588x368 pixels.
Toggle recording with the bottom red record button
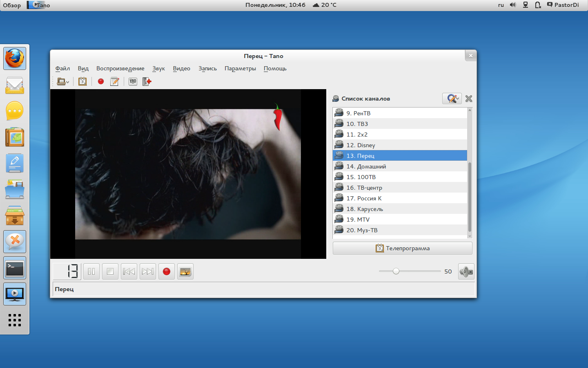167,272
